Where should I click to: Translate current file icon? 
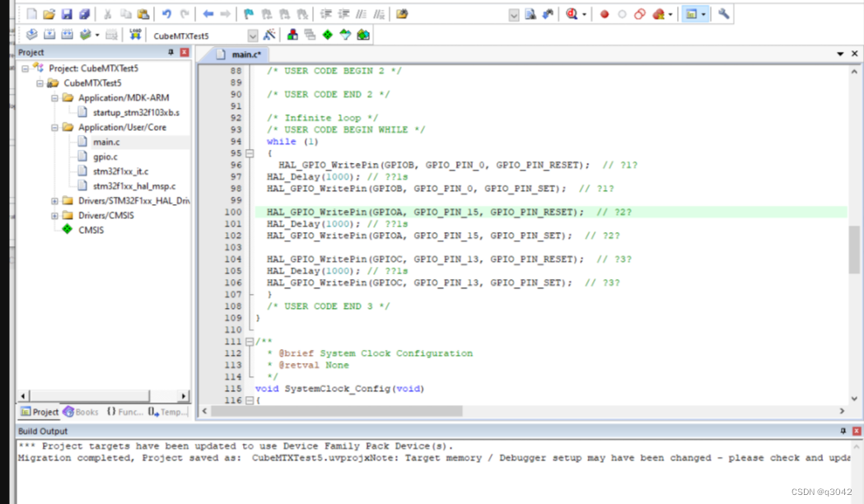(x=32, y=35)
